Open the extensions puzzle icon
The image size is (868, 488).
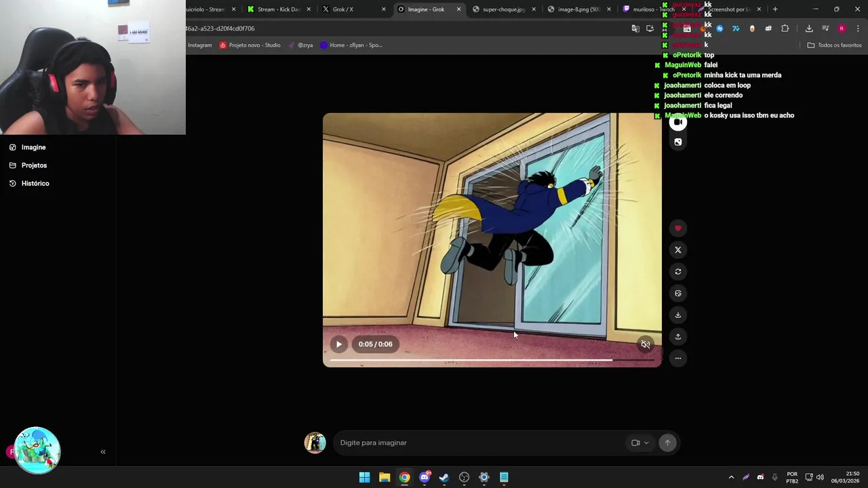[785, 28]
